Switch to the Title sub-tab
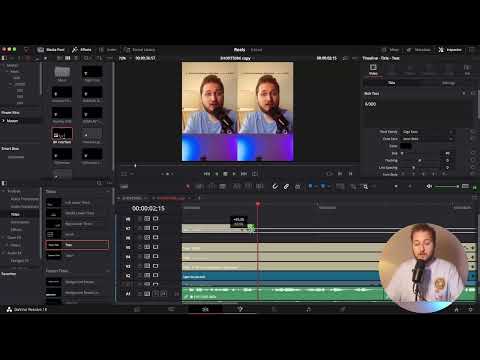The width and height of the screenshot is (480, 360). (392, 83)
